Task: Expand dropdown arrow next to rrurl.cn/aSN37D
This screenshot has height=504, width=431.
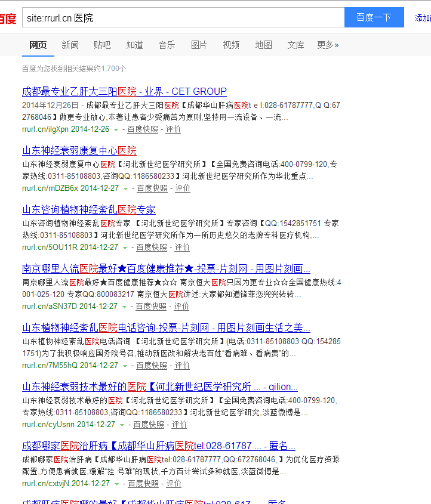Action: coord(125,307)
